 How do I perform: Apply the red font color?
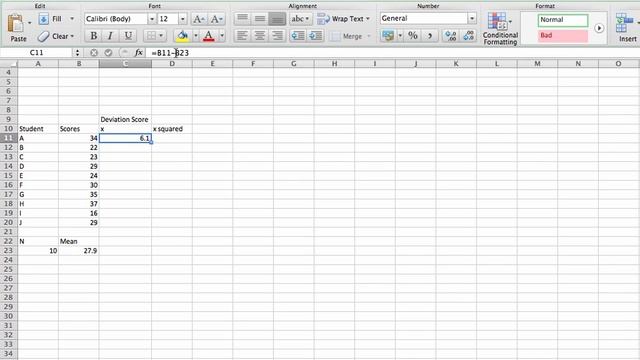pyautogui.click(x=209, y=36)
